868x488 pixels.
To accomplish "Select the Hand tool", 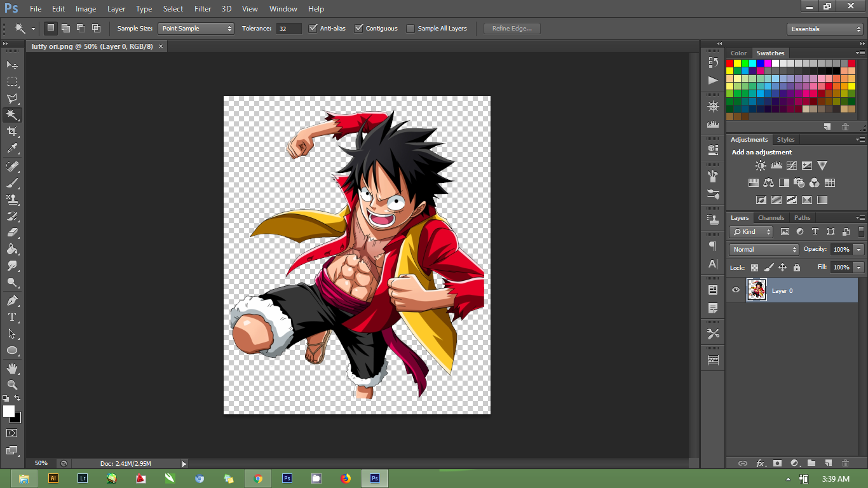I will tap(12, 369).
